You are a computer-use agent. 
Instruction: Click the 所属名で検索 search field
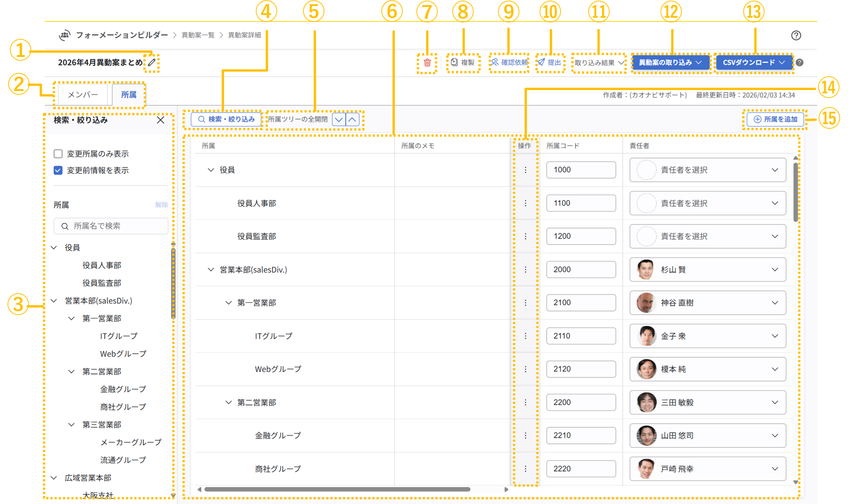click(111, 226)
